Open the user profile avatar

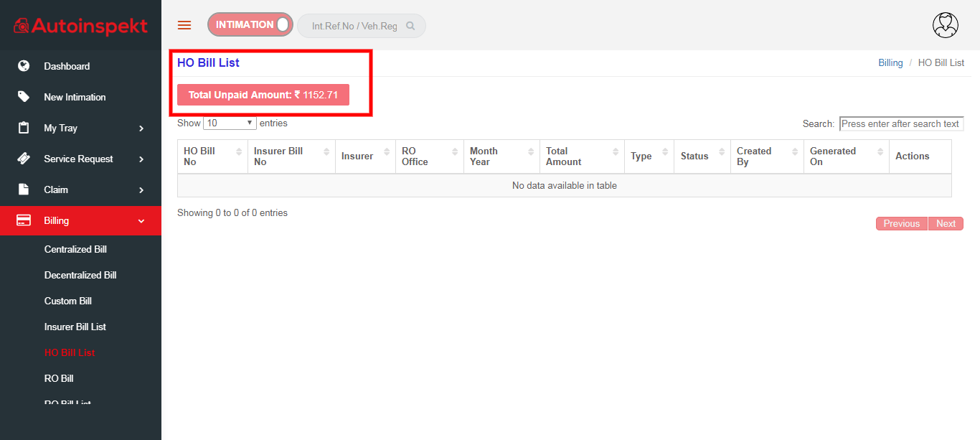945,25
